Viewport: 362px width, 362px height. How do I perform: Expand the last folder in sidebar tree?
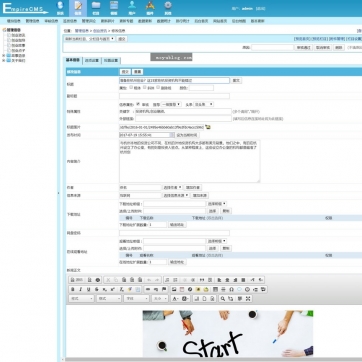[4, 61]
